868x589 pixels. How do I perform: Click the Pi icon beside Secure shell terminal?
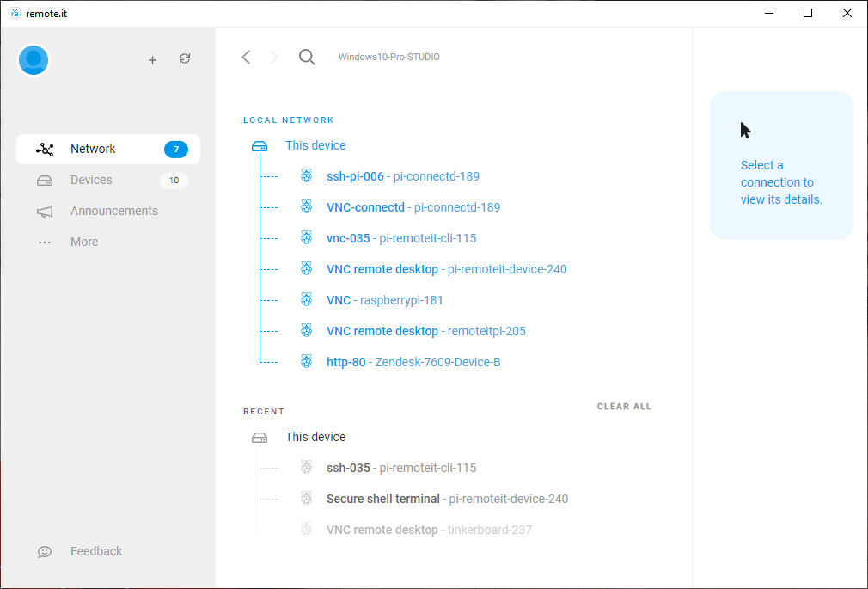(x=306, y=498)
